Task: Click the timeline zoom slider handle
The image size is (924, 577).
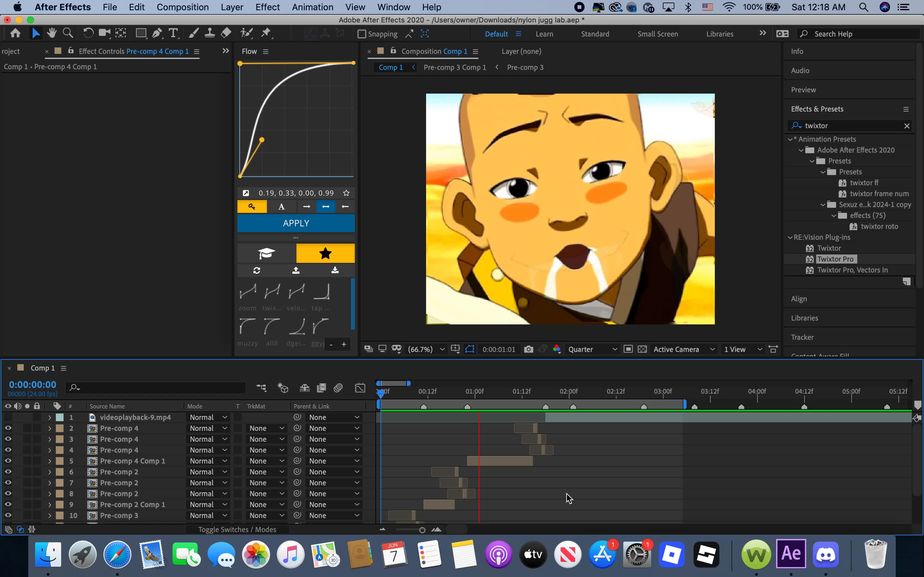Action: pyautogui.click(x=422, y=530)
